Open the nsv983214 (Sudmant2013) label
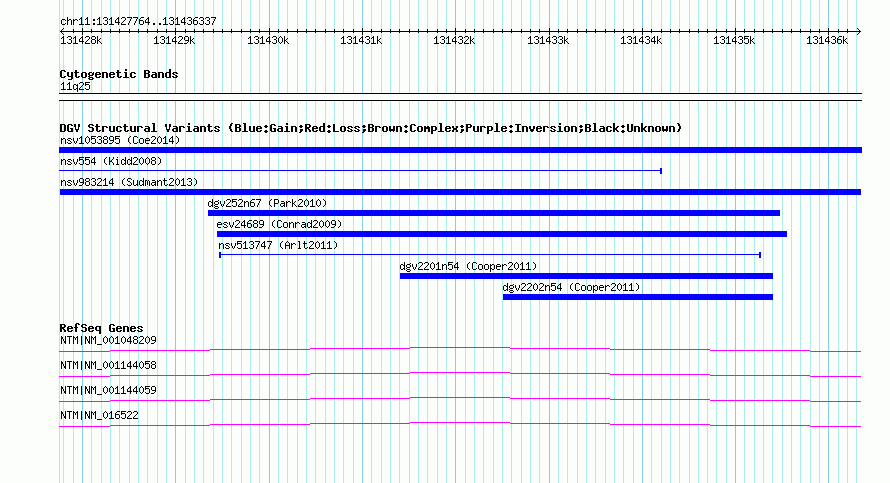890x483 pixels. tap(129, 182)
